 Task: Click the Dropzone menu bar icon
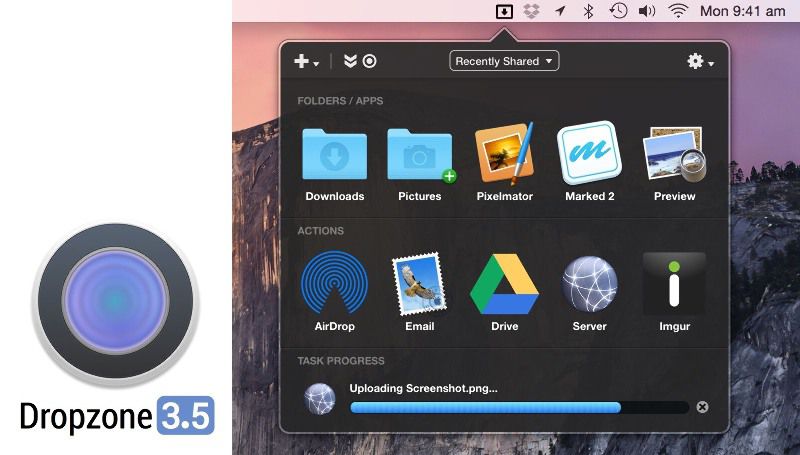point(505,11)
